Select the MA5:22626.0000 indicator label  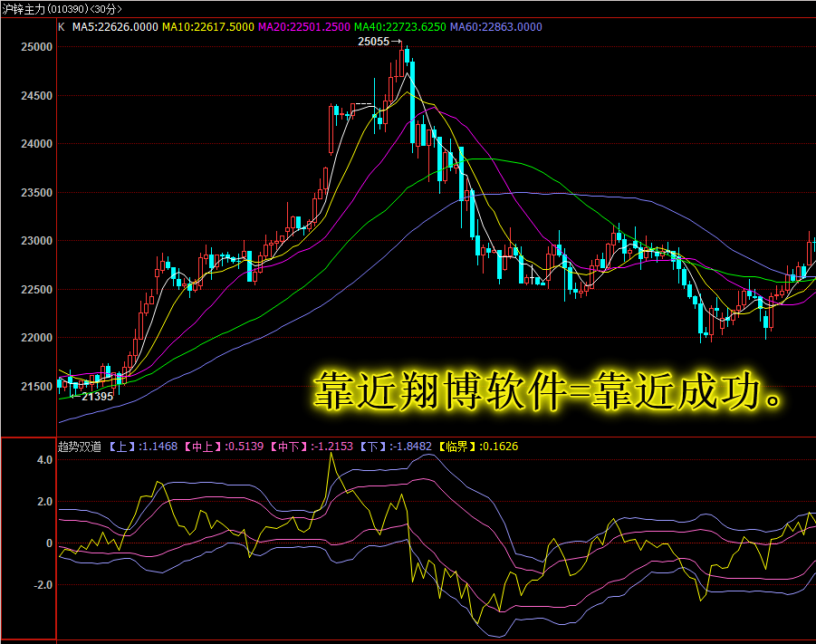click(x=115, y=27)
